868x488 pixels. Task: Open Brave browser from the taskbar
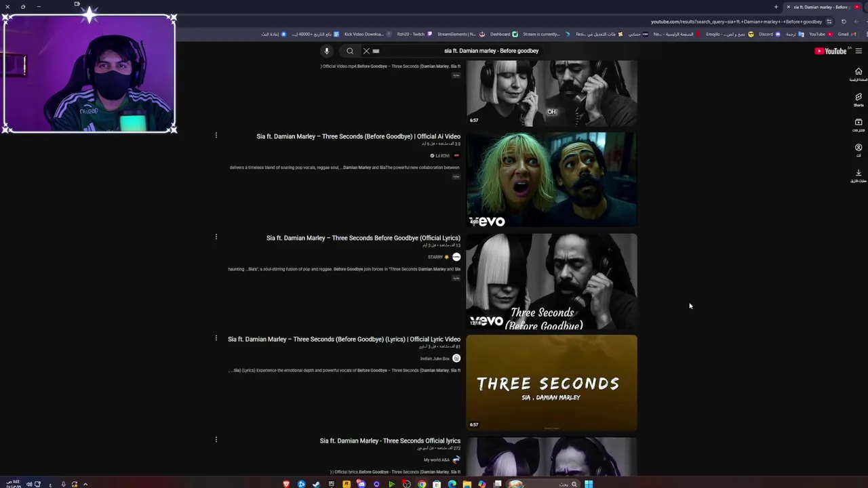click(x=286, y=484)
